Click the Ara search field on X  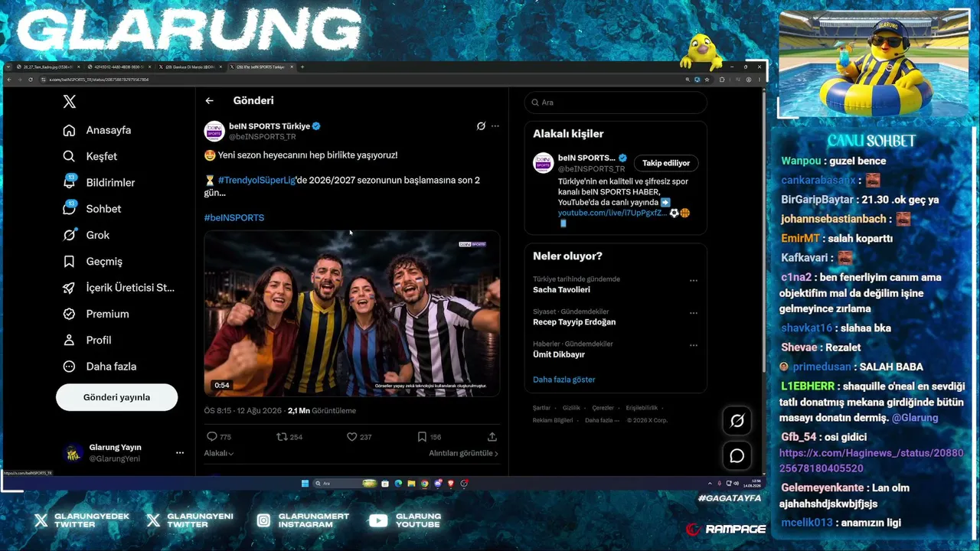[x=616, y=103]
